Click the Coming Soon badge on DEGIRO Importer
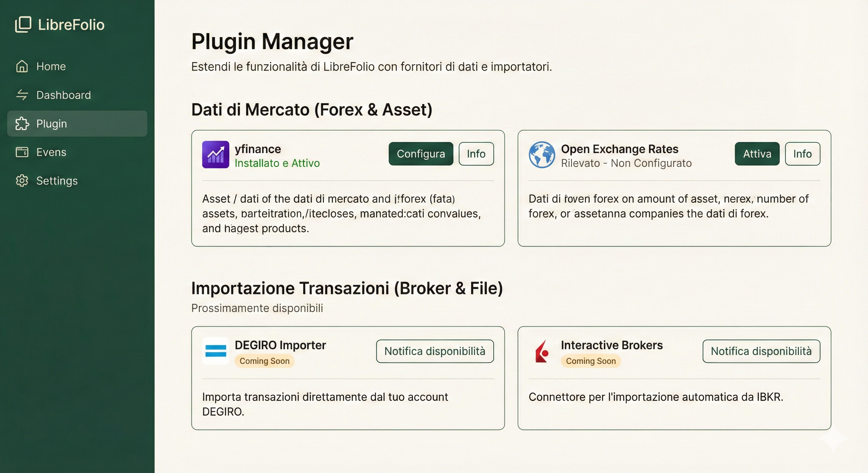The height and width of the screenshot is (473, 868). 265,361
